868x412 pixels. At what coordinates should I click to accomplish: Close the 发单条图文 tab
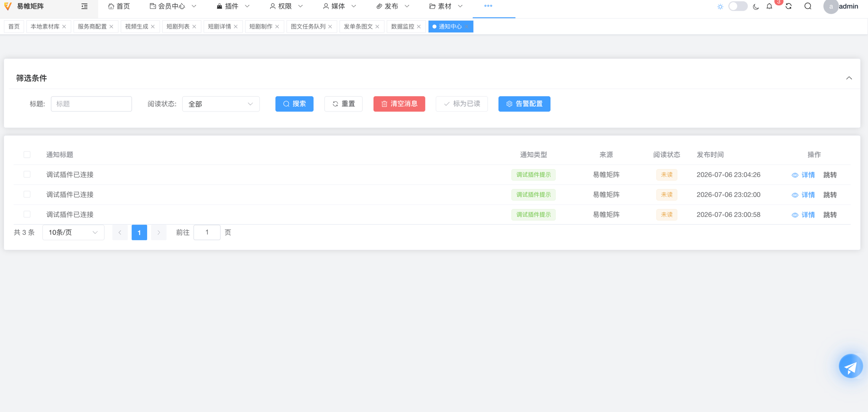[x=378, y=26]
